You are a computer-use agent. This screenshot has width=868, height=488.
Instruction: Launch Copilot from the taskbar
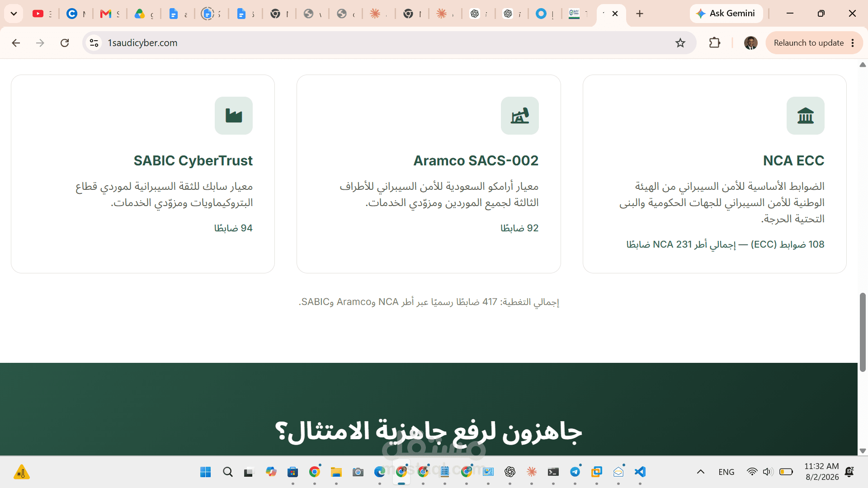tap(271, 472)
